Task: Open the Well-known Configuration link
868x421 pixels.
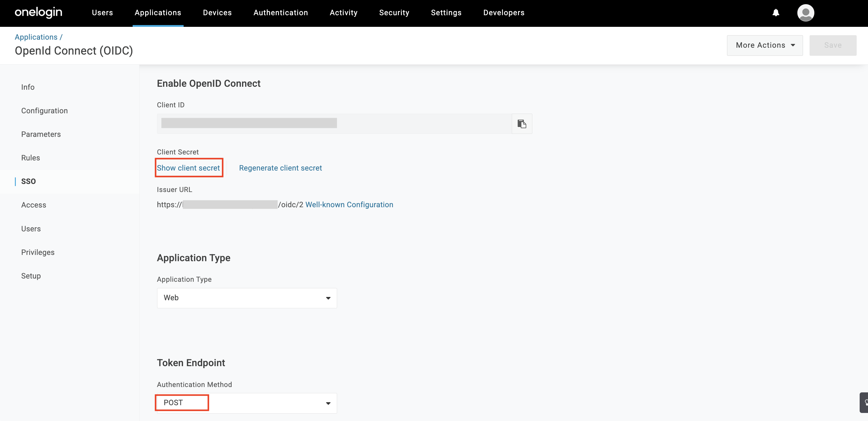Action: click(x=349, y=205)
